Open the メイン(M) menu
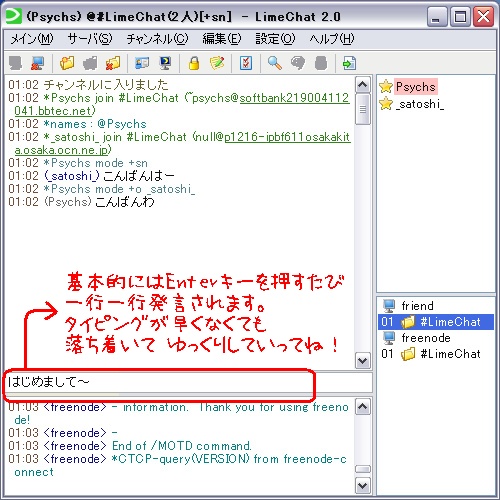Image resolution: width=500 pixels, height=500 pixels. coord(32,39)
